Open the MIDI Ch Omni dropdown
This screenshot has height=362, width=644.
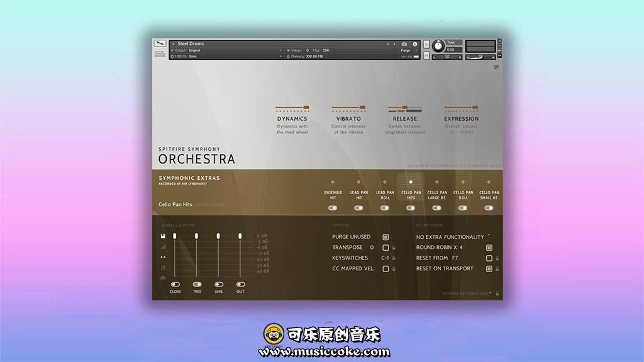tap(226, 57)
